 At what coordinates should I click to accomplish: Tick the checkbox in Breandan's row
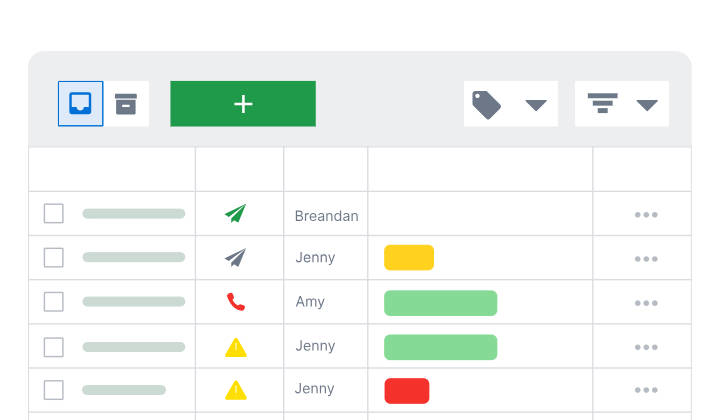pyautogui.click(x=54, y=213)
